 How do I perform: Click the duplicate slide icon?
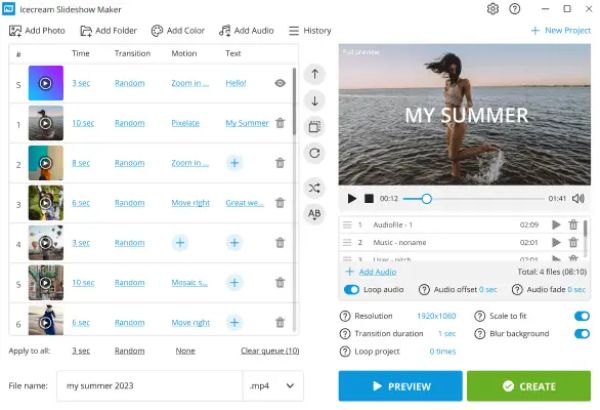pos(315,127)
